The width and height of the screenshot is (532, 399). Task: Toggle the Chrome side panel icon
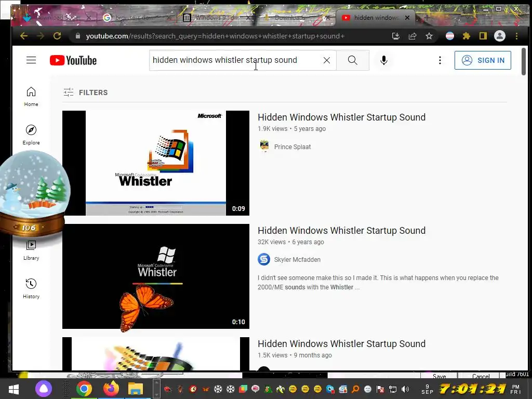[483, 36]
